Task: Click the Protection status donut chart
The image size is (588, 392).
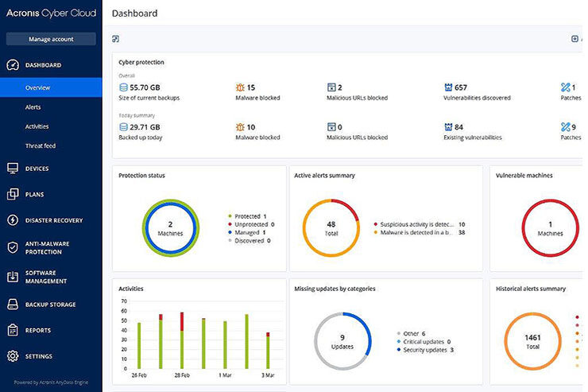Action: pos(170,227)
